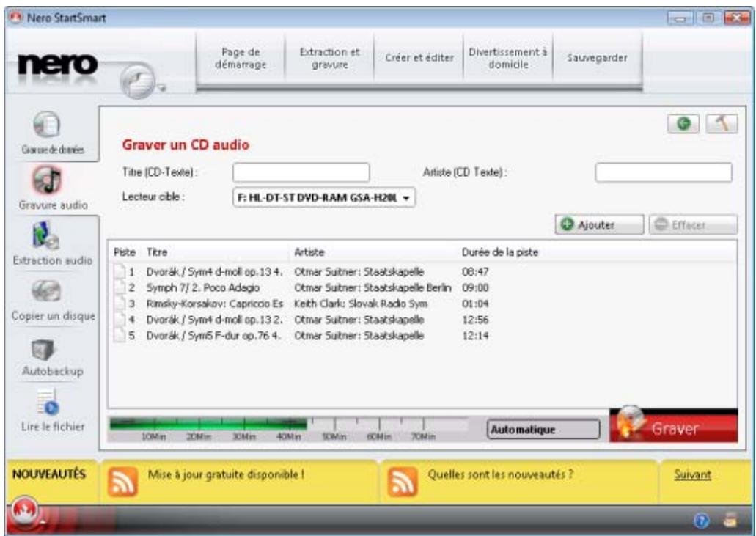Open Mise à jour gratuite disponible news
Image resolution: width=756 pixels, height=536 pixels.
[226, 474]
